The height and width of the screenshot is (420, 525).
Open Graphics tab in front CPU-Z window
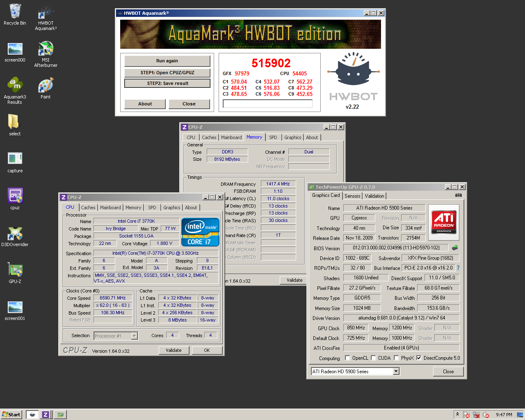(172, 208)
